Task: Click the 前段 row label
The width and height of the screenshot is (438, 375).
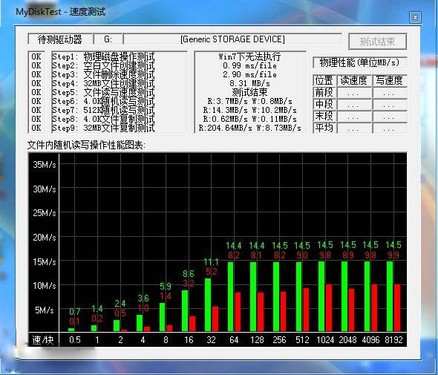Action: [x=324, y=92]
